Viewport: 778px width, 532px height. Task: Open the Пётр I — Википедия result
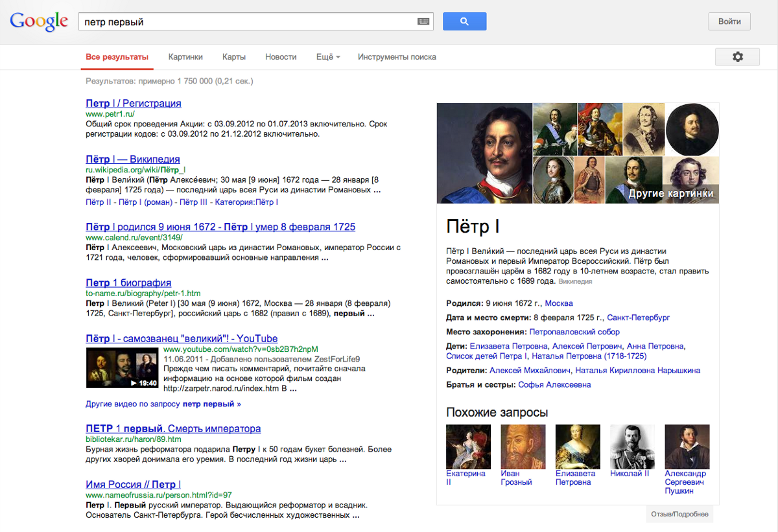click(x=133, y=159)
